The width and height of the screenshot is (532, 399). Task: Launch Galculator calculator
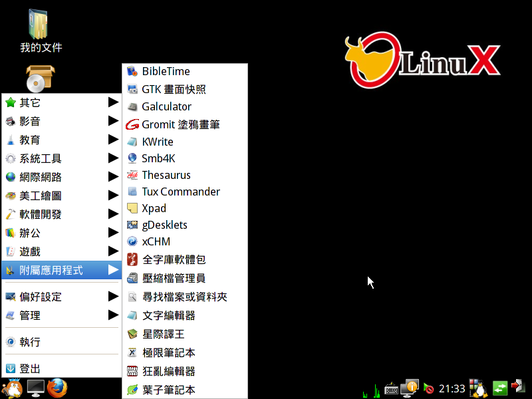coord(166,106)
